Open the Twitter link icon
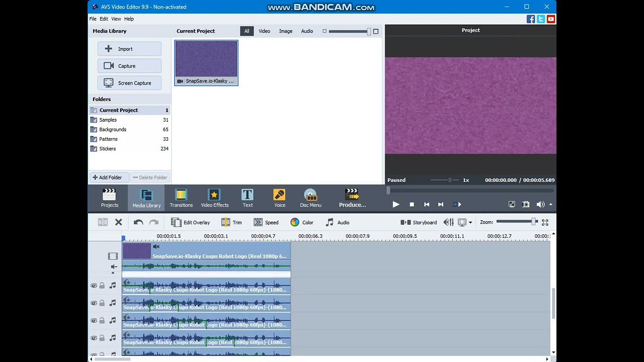This screenshot has height=362, width=644. click(x=541, y=19)
